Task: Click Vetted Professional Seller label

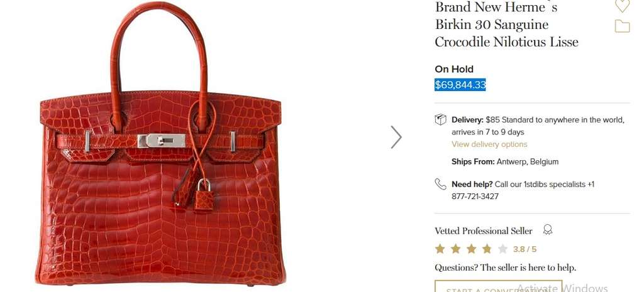Action: 484,231
